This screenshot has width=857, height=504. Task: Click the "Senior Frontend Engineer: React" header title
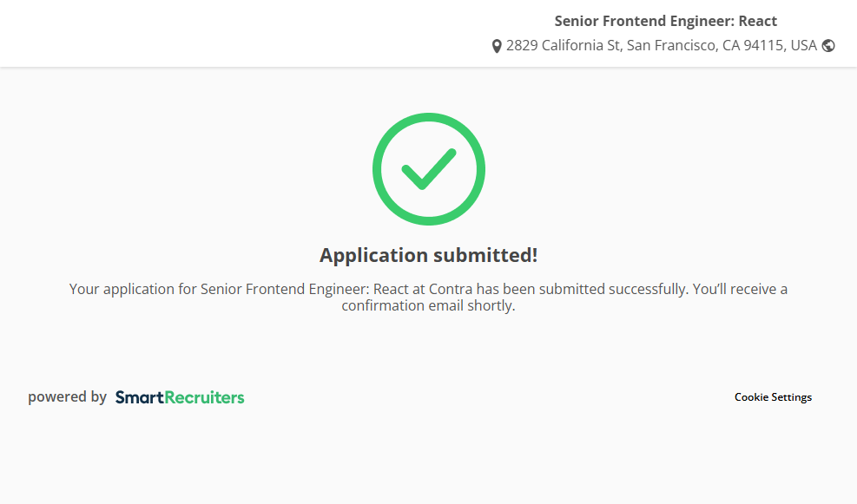(665, 21)
